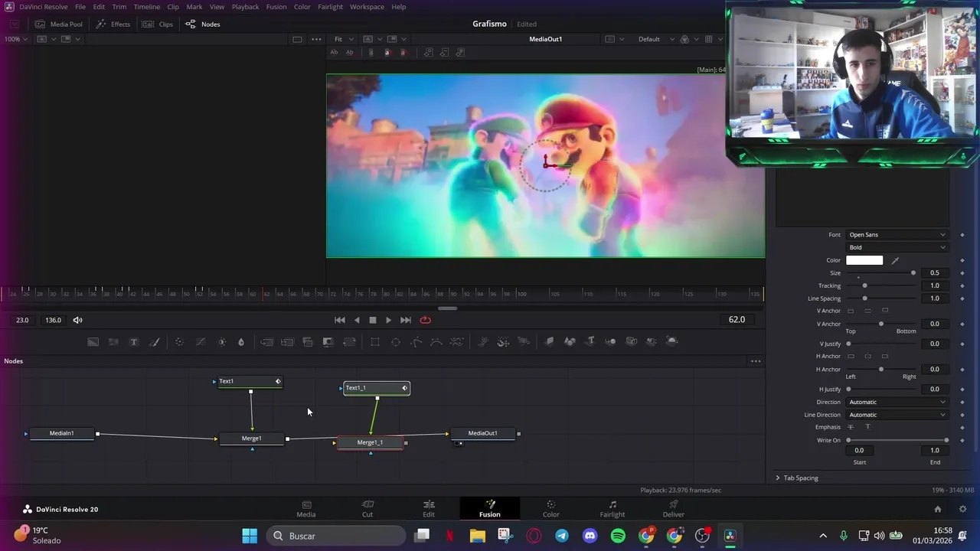Play reverse in viewer transport
This screenshot has height=551, width=980.
[x=357, y=320]
